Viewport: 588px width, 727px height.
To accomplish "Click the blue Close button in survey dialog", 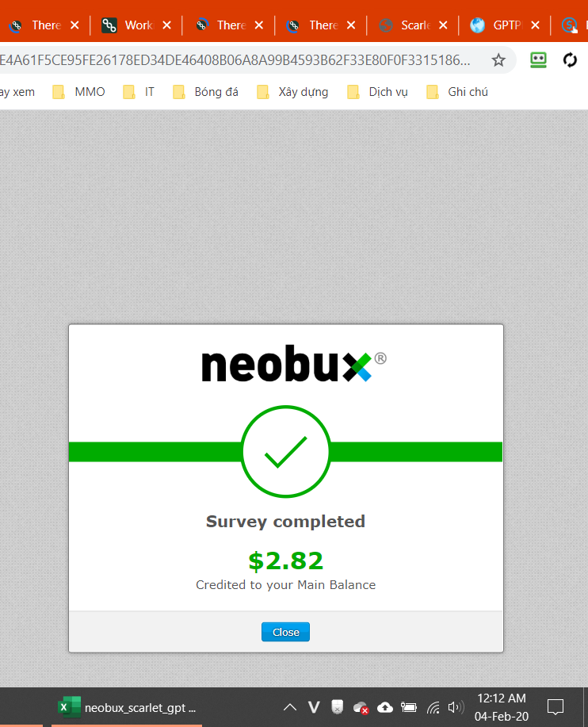I will (285, 632).
